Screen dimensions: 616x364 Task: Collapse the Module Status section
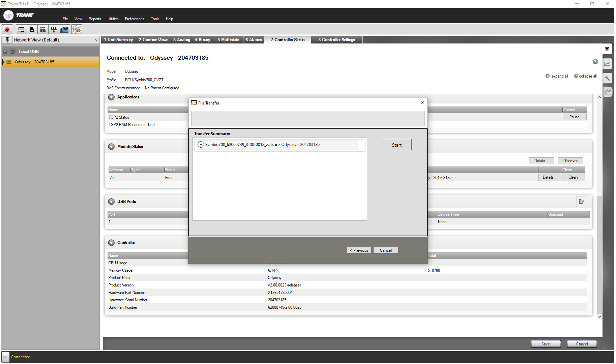click(111, 147)
